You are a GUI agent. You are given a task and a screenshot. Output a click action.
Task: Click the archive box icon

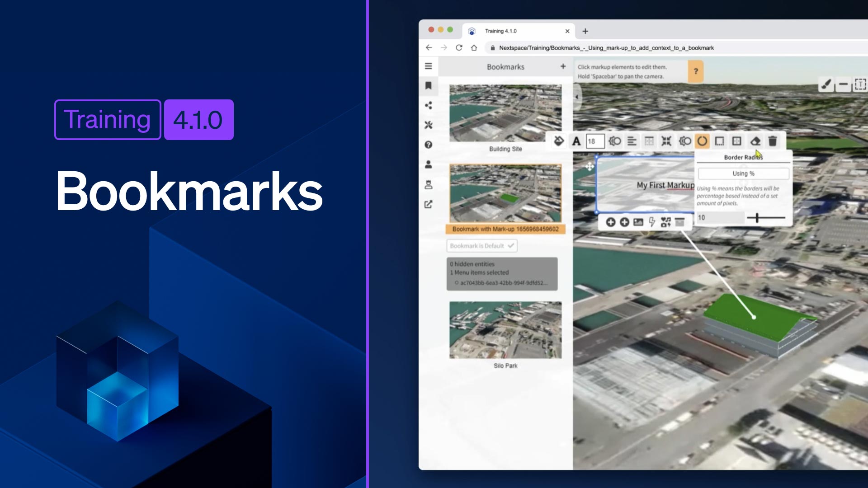(x=679, y=222)
